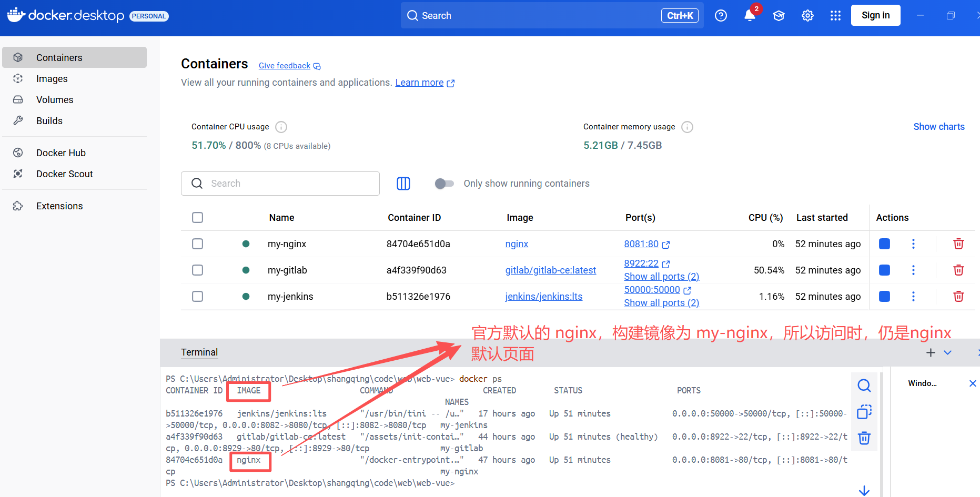Click the Docker whale logo

coord(16,15)
